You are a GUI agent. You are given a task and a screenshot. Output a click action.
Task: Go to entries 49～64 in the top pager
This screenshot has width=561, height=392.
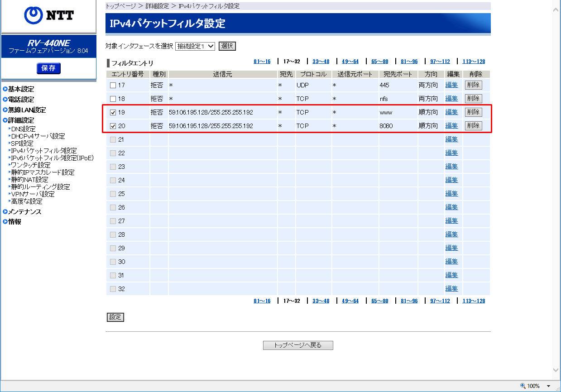[x=350, y=62]
